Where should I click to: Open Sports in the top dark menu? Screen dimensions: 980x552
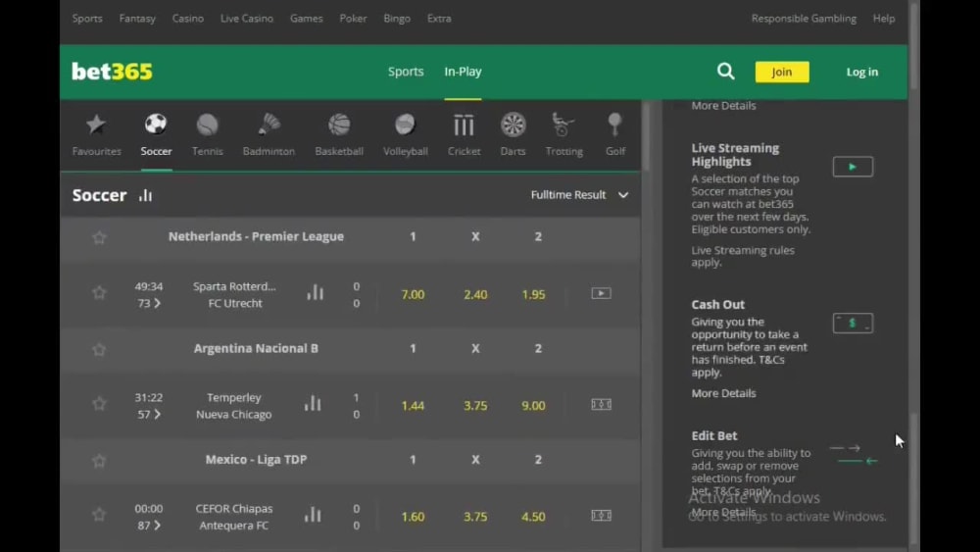(87, 19)
